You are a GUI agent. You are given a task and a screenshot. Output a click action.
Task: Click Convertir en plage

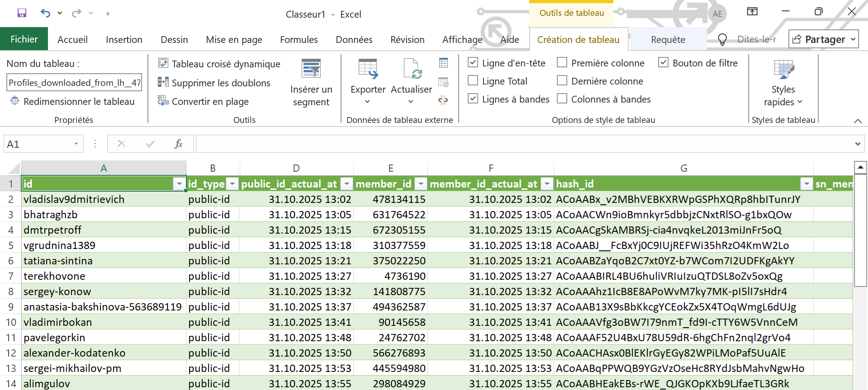click(x=204, y=101)
